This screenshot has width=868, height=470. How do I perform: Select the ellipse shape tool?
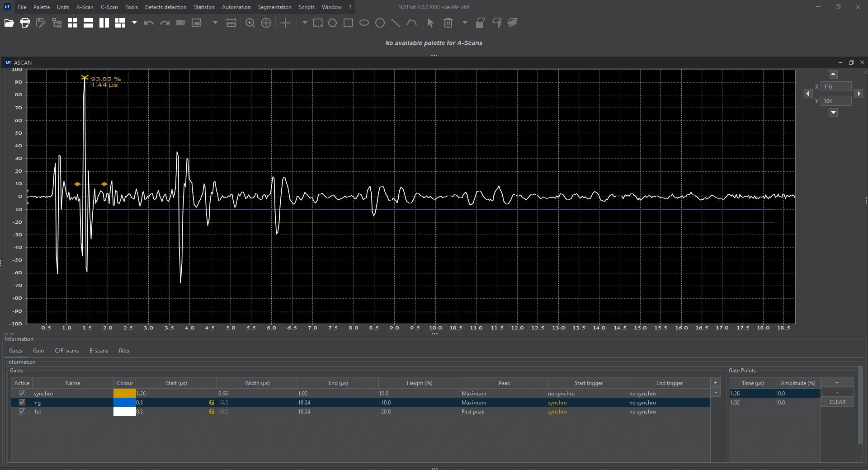[x=364, y=23]
